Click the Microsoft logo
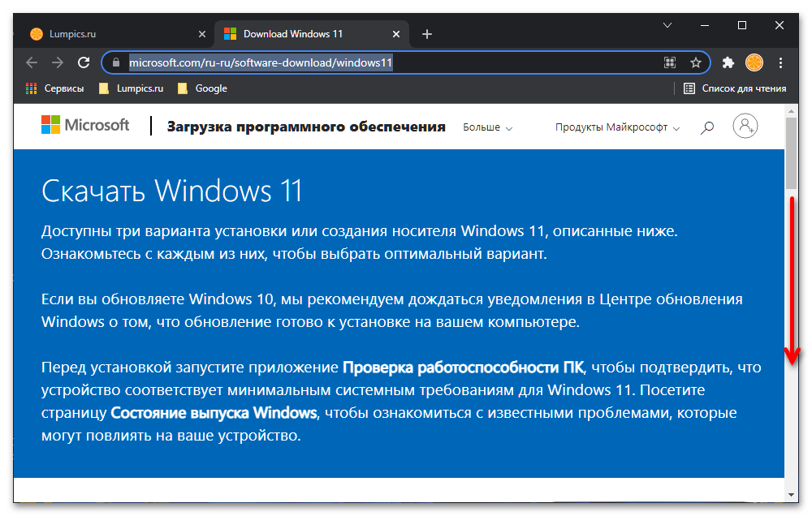This screenshot has height=516, width=812. (x=84, y=125)
